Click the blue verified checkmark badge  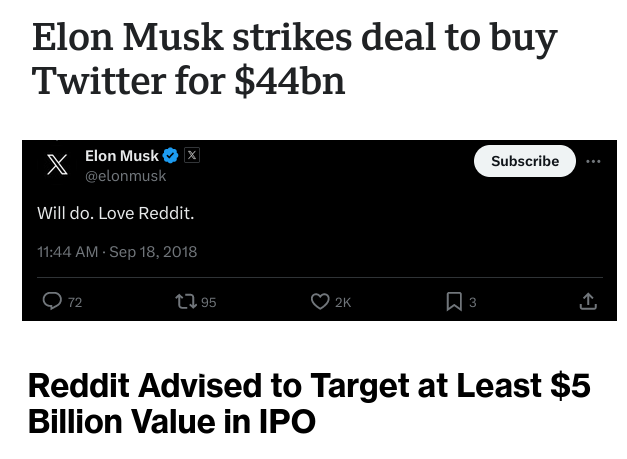[x=171, y=156]
